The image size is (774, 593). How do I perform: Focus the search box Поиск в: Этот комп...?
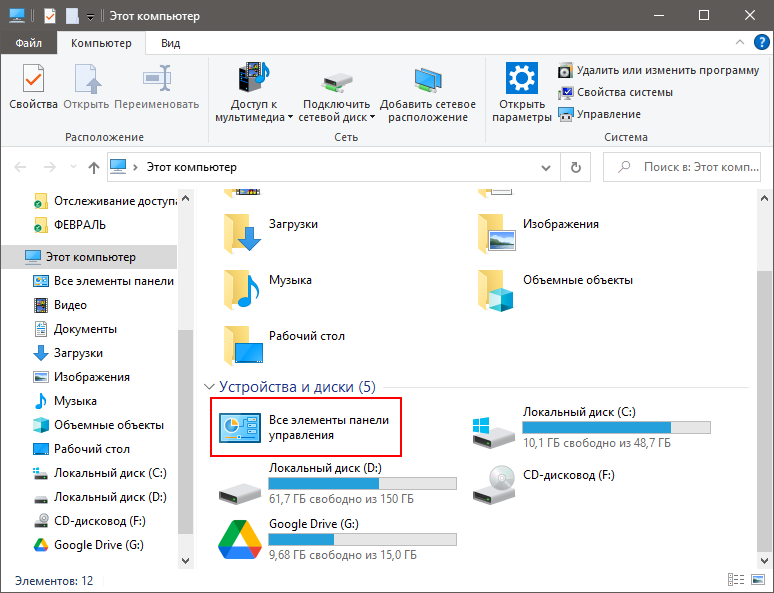(682, 167)
